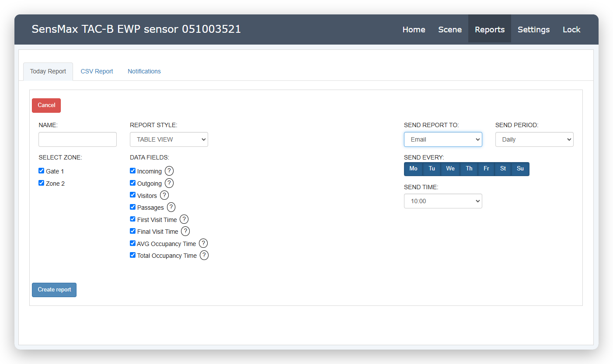The width and height of the screenshot is (613, 364).
Task: Open Reports in top navigation
Action: pyautogui.click(x=490, y=29)
